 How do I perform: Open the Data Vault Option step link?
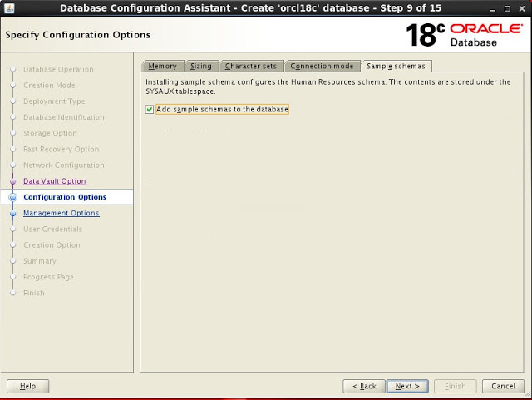tap(54, 181)
